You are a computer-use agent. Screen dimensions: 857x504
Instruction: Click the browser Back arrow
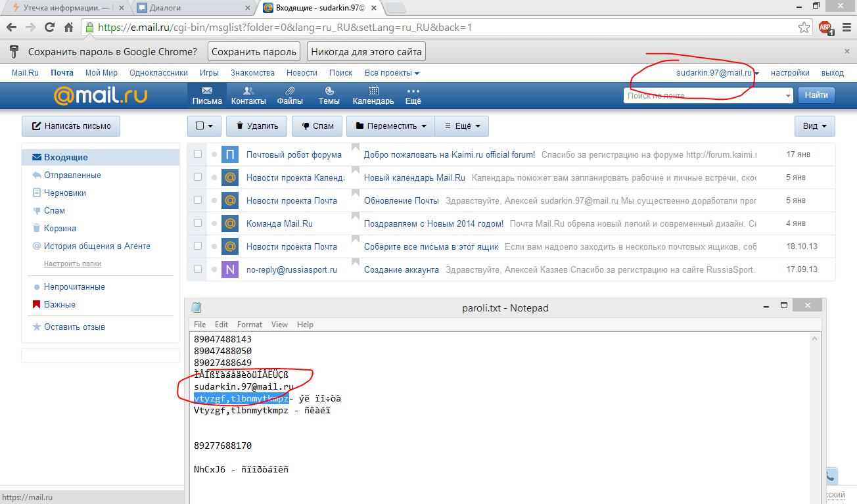11,28
